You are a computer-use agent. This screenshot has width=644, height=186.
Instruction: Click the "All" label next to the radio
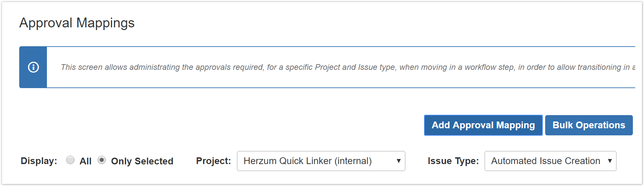tap(85, 161)
